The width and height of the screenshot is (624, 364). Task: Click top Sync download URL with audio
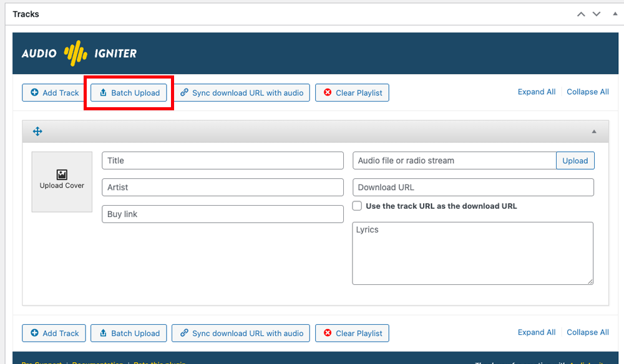[241, 93]
